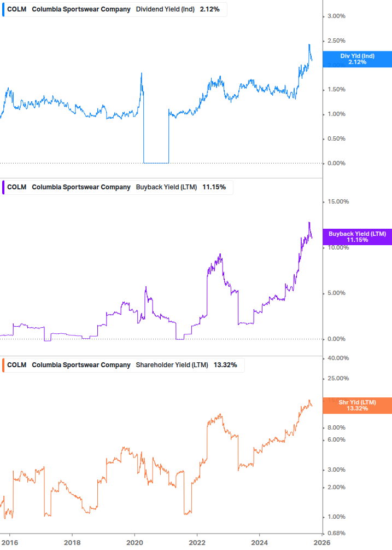Click the 3.00% tick in dividend yield chart
Screen dimensions: 392x550
point(336,16)
